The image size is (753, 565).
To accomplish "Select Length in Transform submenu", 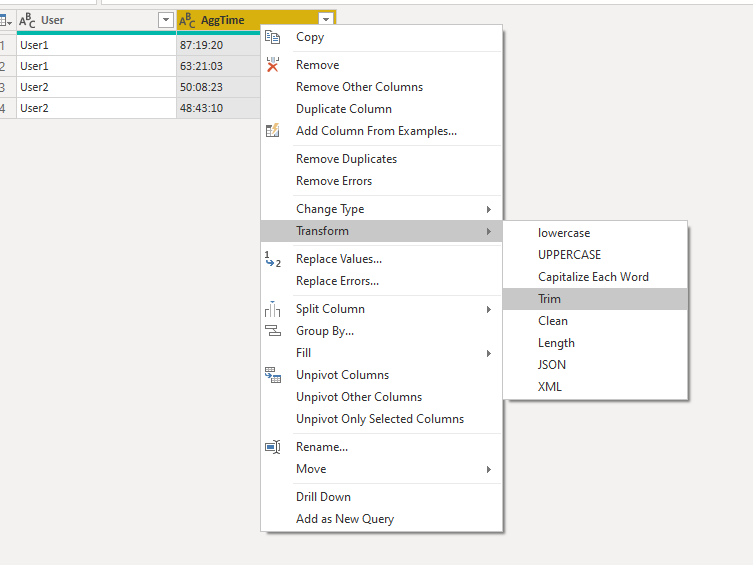I will [595, 343].
